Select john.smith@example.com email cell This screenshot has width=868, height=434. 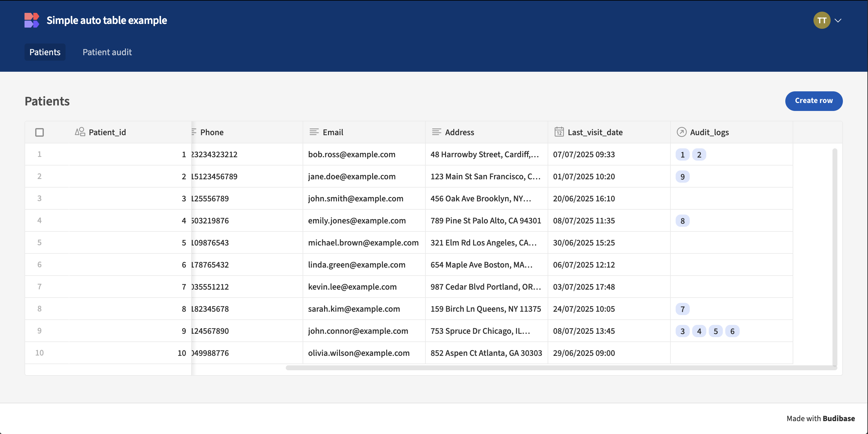(364, 199)
